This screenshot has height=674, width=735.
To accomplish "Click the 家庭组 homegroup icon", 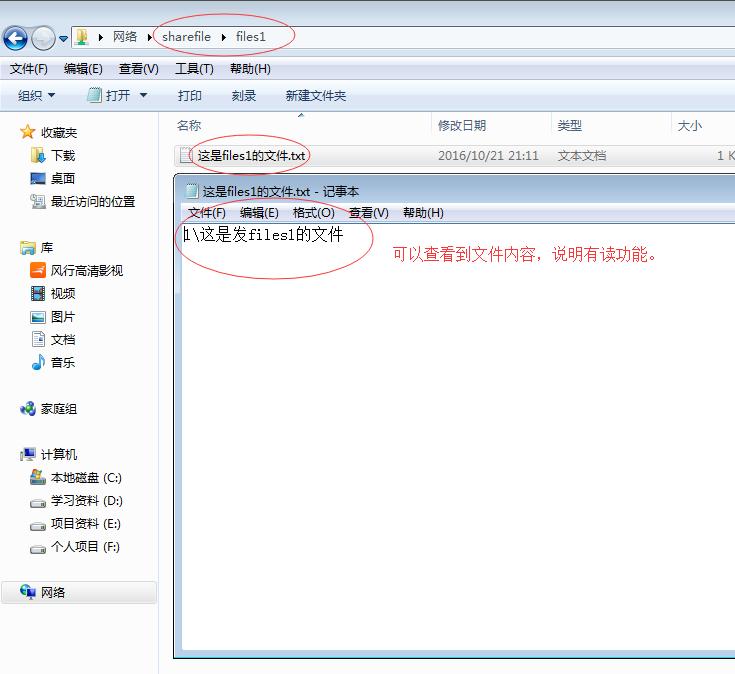I will click(28, 409).
